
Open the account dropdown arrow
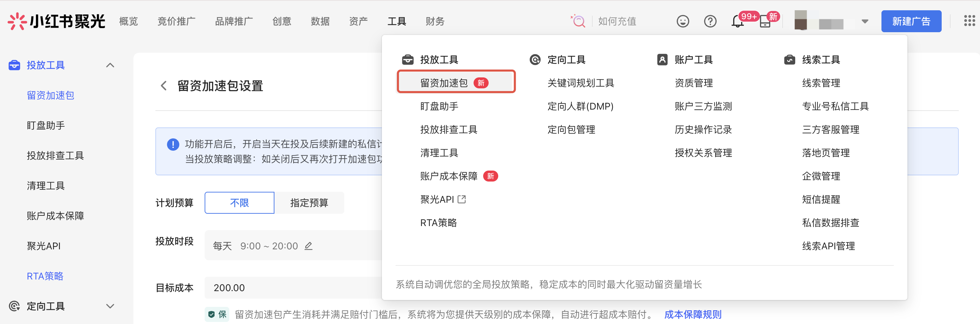point(865,21)
